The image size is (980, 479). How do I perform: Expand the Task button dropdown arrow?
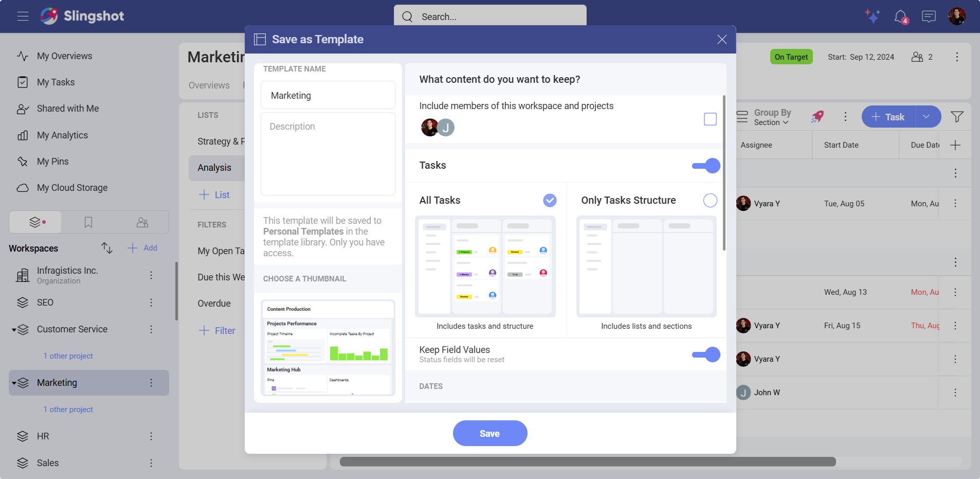point(926,117)
